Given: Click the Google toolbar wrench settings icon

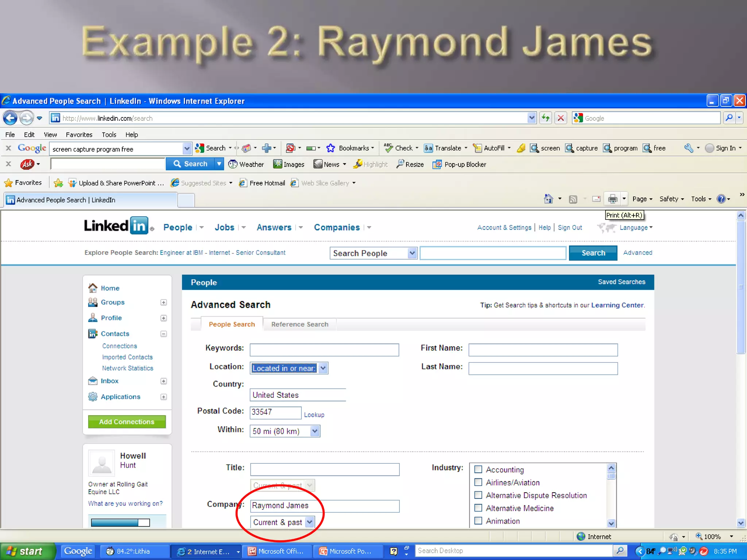Looking at the screenshot, I should tap(688, 148).
